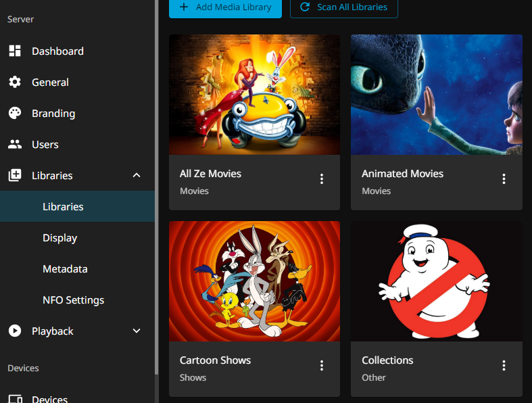Go to NFO Settings
Image resolution: width=532 pixels, height=403 pixels.
coord(73,300)
